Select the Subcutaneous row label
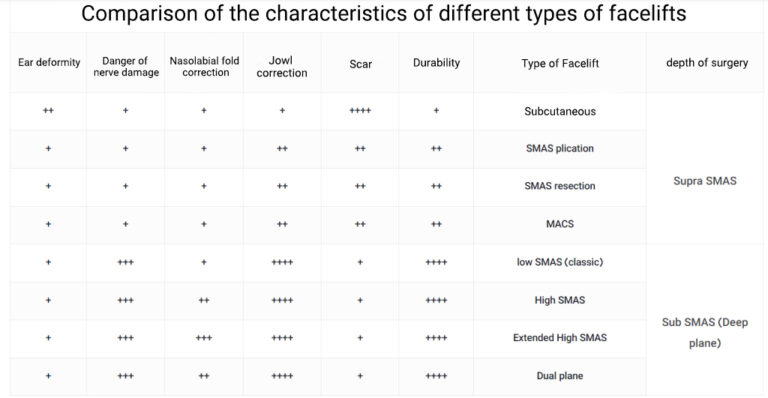Screen dimensions: 768x398 point(560,111)
